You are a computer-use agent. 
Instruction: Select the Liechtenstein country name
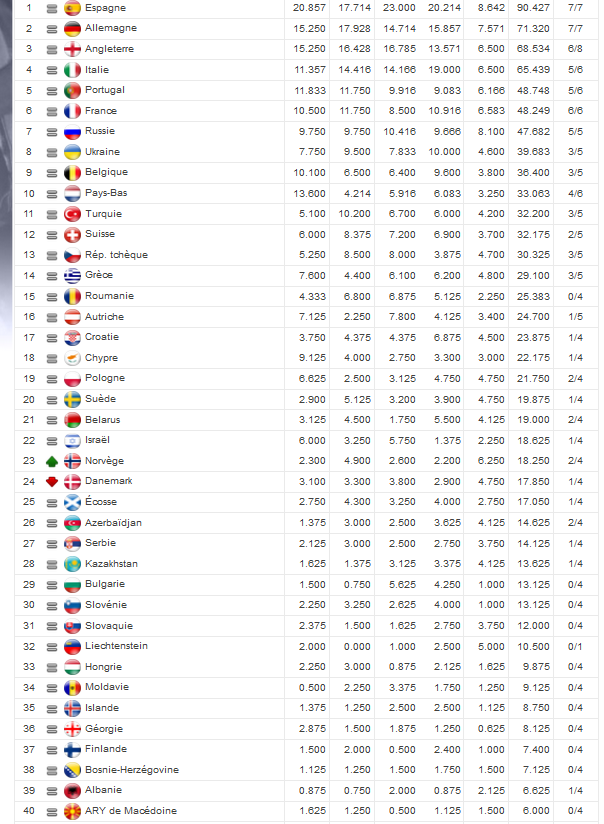[116, 646]
